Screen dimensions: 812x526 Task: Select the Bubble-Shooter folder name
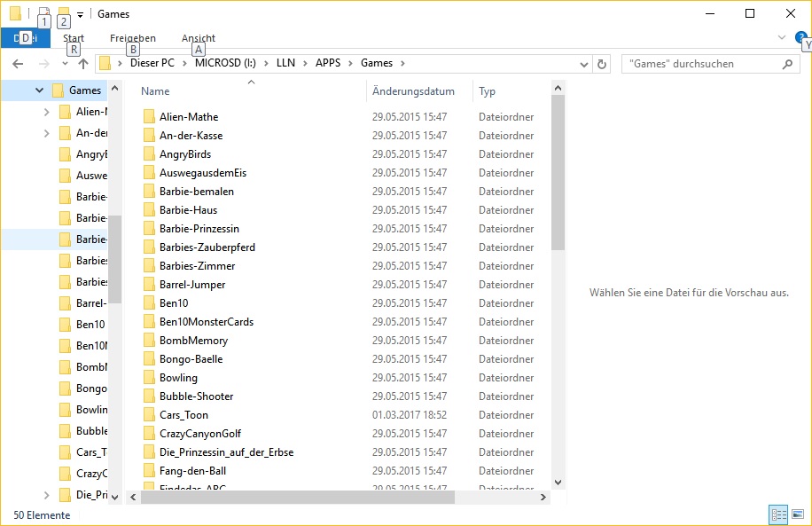[196, 396]
